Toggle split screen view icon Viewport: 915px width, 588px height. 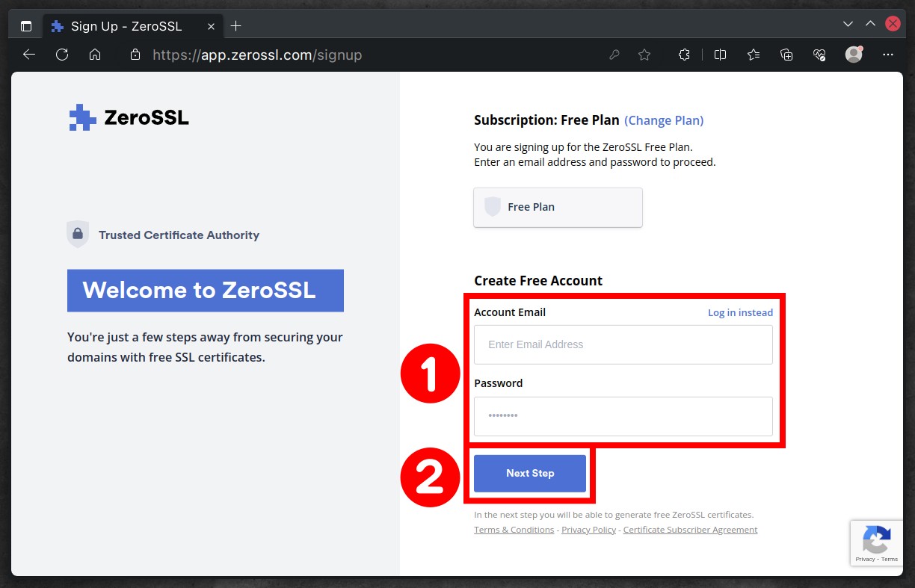click(x=721, y=55)
